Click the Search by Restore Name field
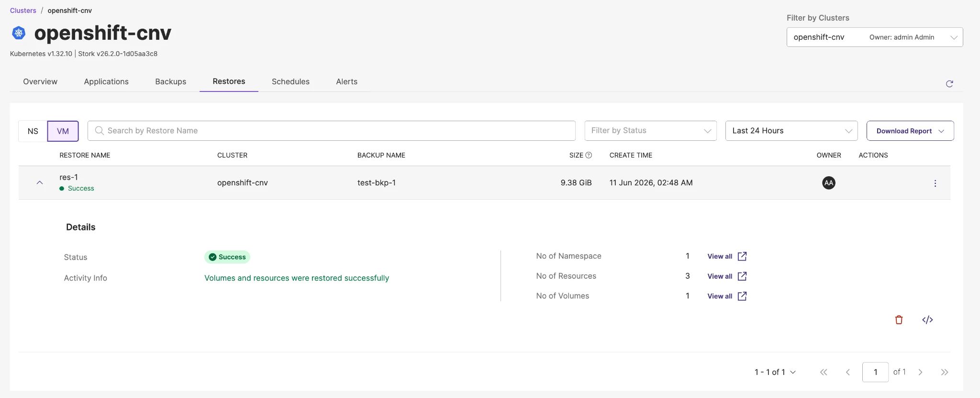The width and height of the screenshot is (980, 398). pos(331,131)
